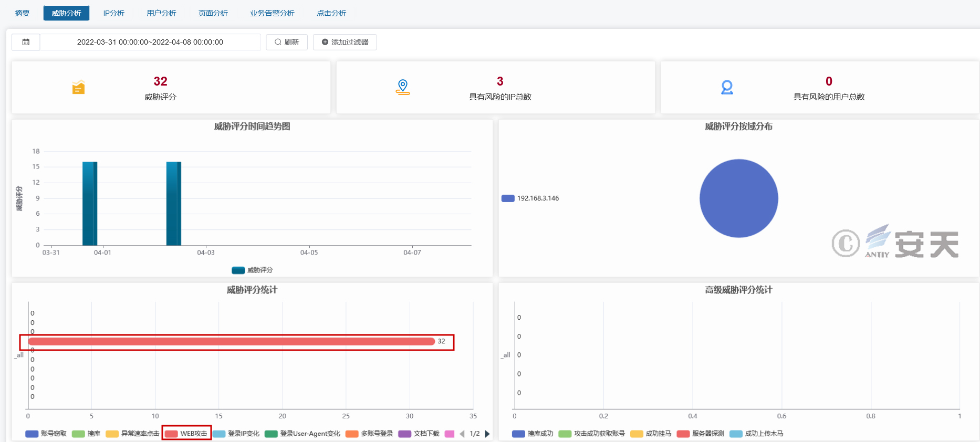Open the 业务告警分析 tab
The image size is (980, 442).
(x=272, y=13)
